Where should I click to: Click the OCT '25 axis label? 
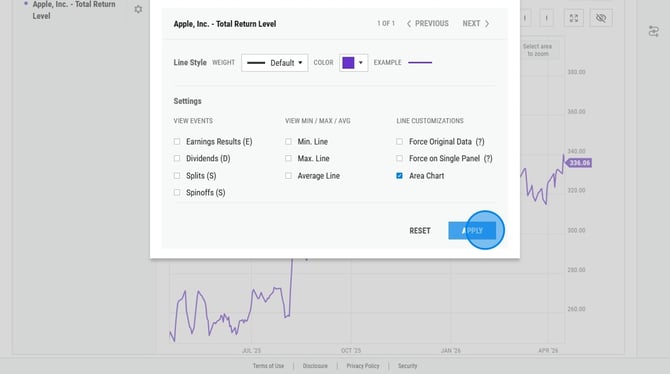351,350
